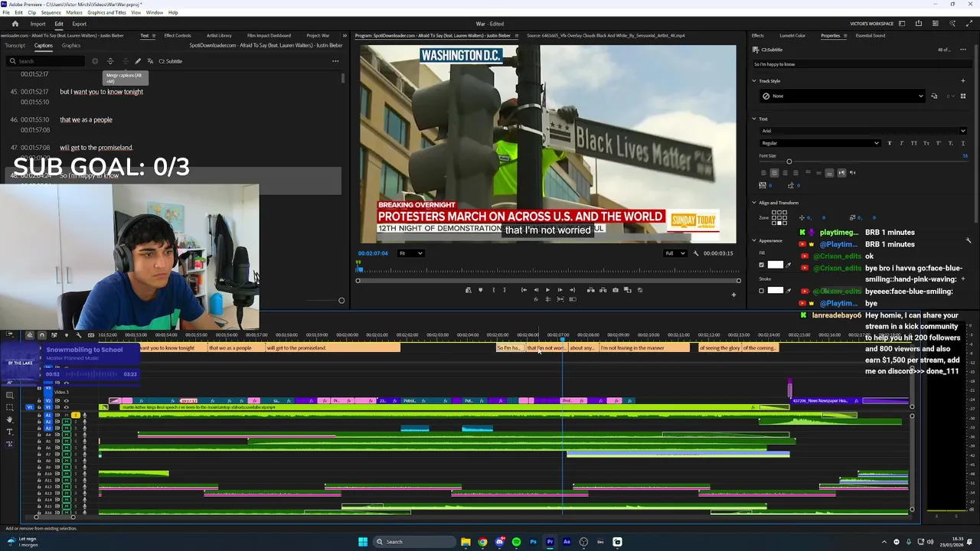Open the Full playback resolution dropdown

point(675,253)
